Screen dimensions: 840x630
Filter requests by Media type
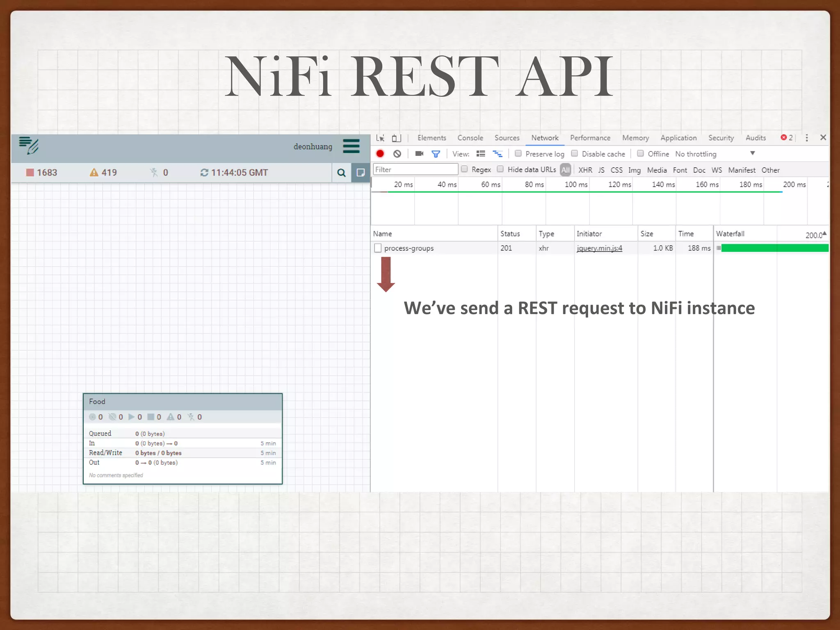657,170
